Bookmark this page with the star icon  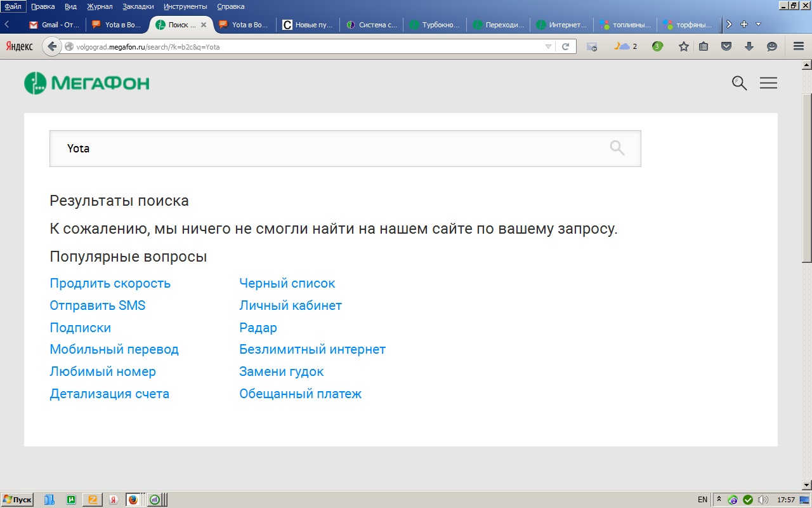pos(683,46)
